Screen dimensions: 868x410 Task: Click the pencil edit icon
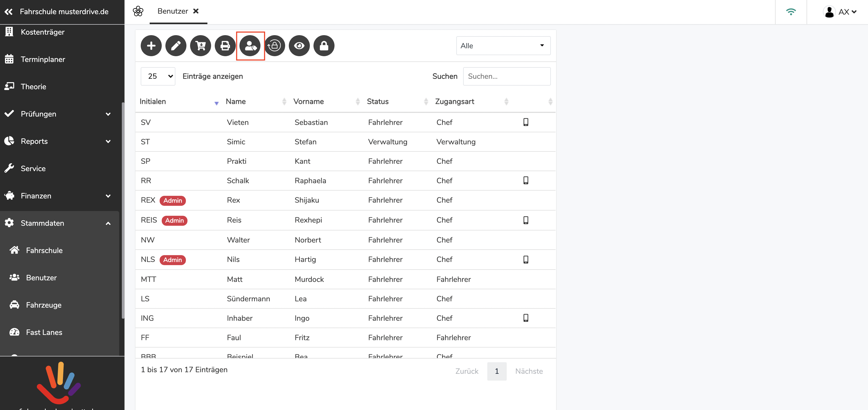pos(176,45)
